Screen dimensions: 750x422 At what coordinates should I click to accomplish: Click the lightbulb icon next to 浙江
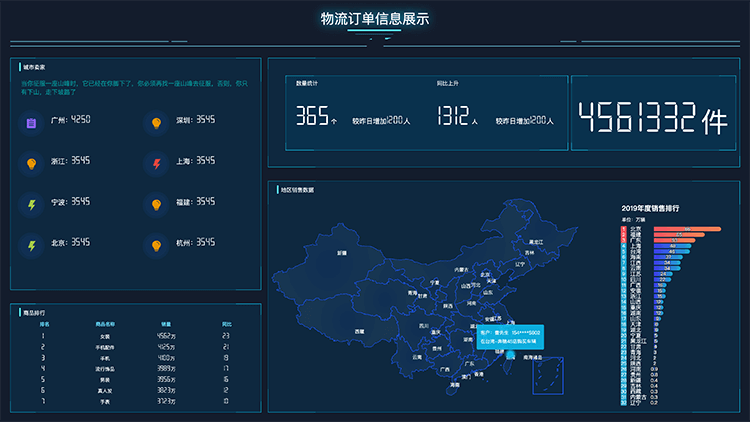pos(31,164)
